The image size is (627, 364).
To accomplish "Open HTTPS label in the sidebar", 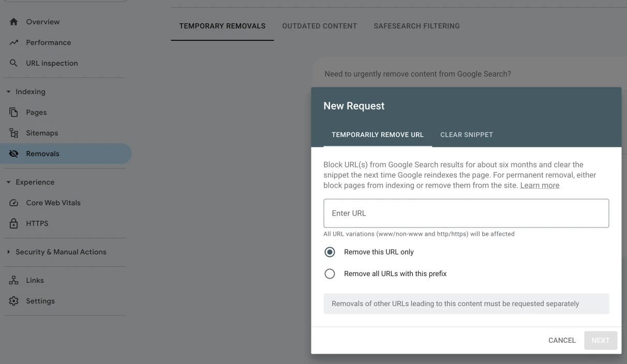I will click(37, 223).
